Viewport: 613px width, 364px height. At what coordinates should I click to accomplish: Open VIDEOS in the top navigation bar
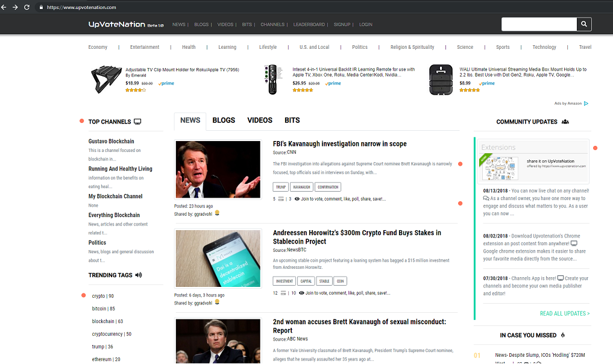point(225,24)
